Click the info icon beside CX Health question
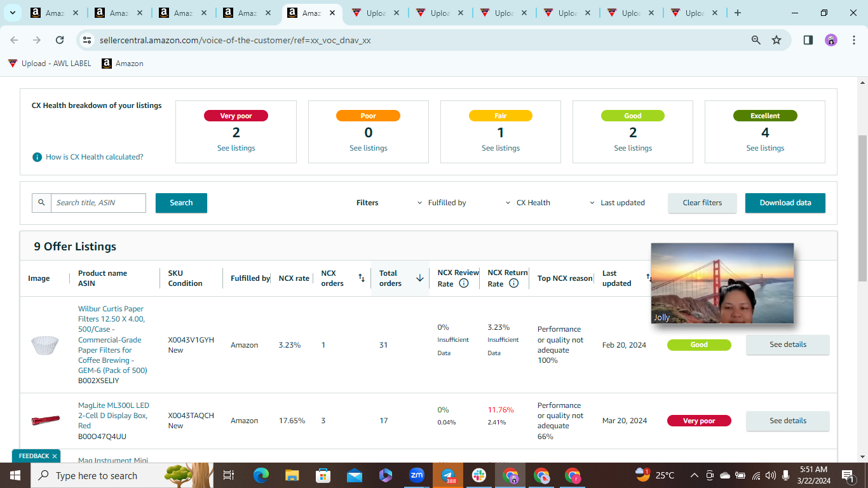This screenshot has height=488, width=868. [37, 157]
